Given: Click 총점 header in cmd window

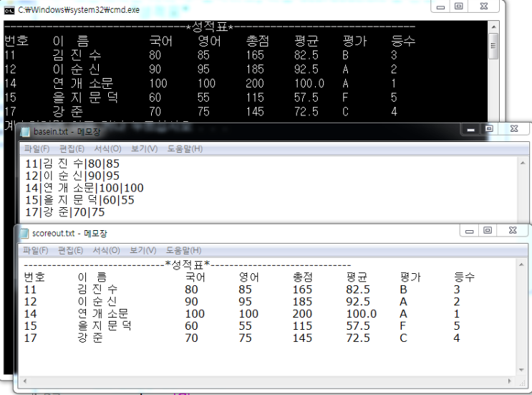Looking at the screenshot, I should click(258, 41).
